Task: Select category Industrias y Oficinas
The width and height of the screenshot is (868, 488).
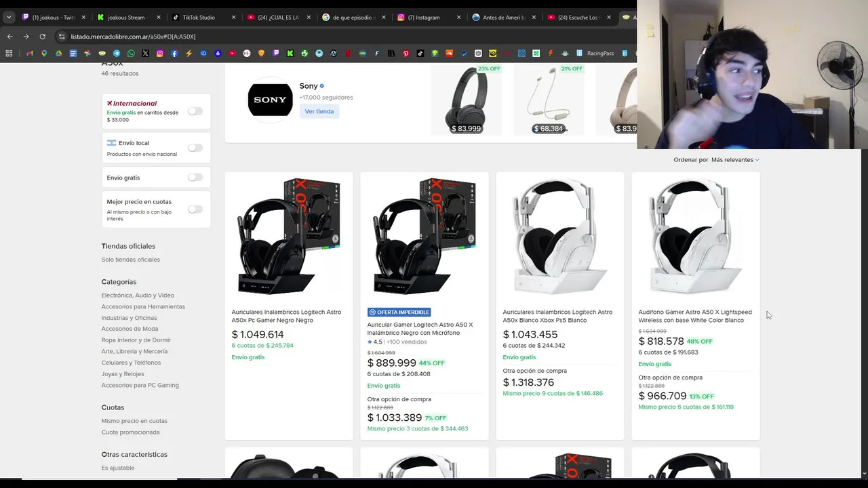Action: [x=129, y=318]
